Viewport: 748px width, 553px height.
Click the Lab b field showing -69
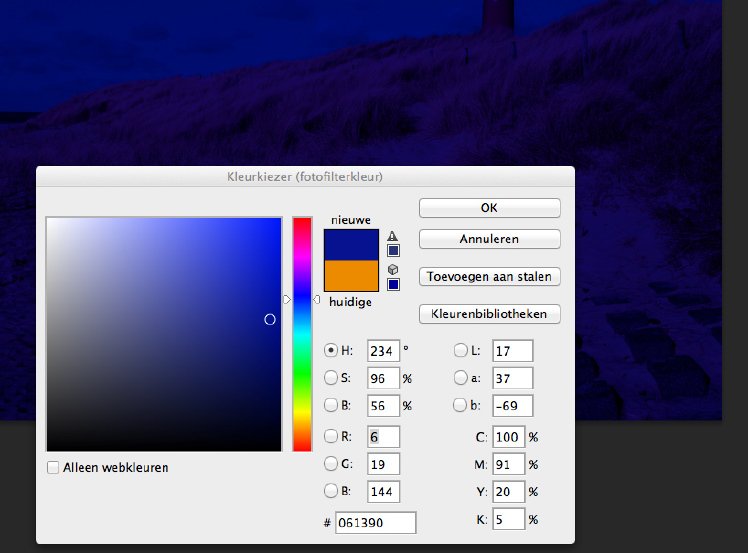pos(512,406)
